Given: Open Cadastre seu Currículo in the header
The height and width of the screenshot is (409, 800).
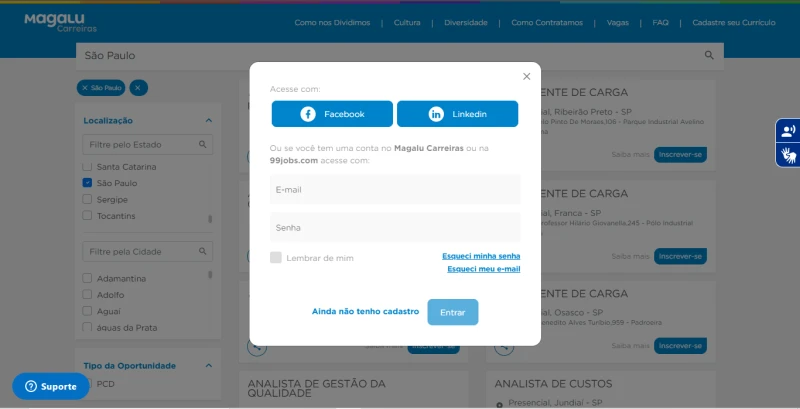Looking at the screenshot, I should coord(734,22).
